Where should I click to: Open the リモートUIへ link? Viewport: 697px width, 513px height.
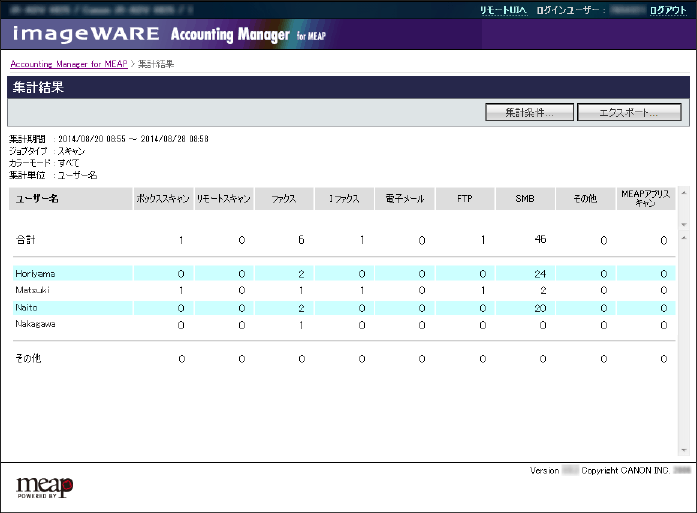tap(503, 9)
